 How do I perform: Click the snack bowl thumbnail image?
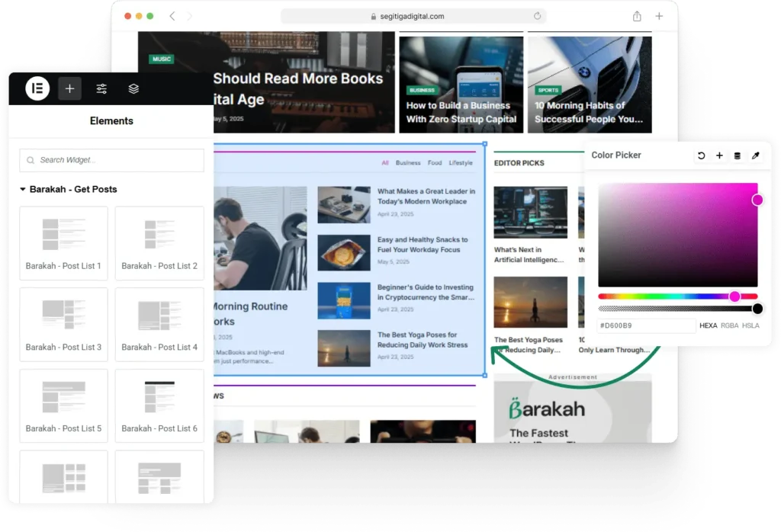coord(344,253)
